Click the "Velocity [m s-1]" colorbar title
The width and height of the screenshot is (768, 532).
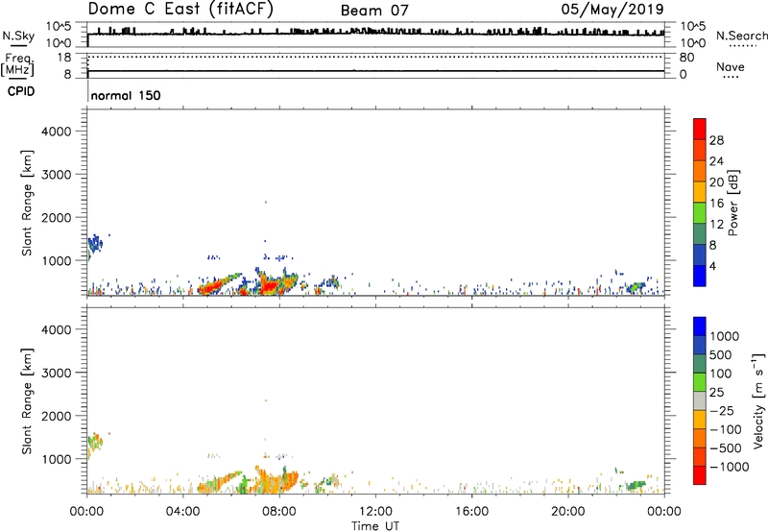(x=758, y=400)
